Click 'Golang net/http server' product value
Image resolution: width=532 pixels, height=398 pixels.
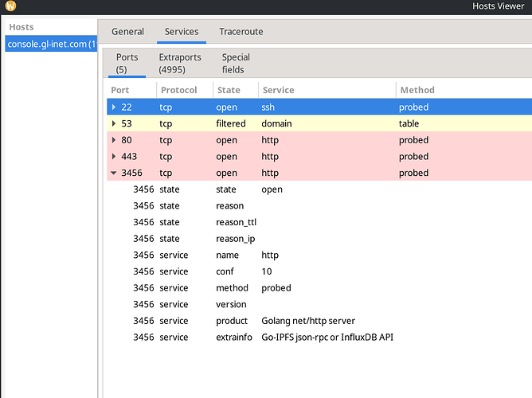[308, 321]
